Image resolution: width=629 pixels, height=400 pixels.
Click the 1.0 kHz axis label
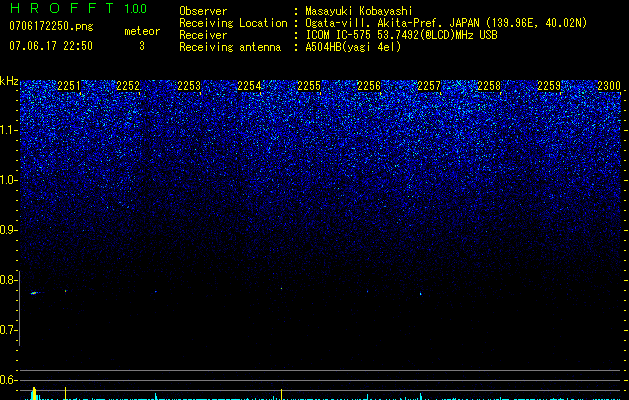pyautogui.click(x=9, y=180)
